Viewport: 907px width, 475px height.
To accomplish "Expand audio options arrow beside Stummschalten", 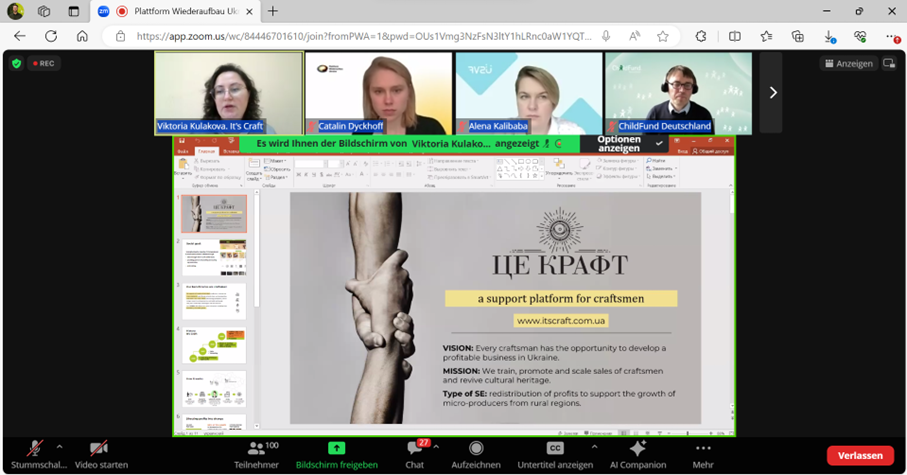I will (x=59, y=447).
